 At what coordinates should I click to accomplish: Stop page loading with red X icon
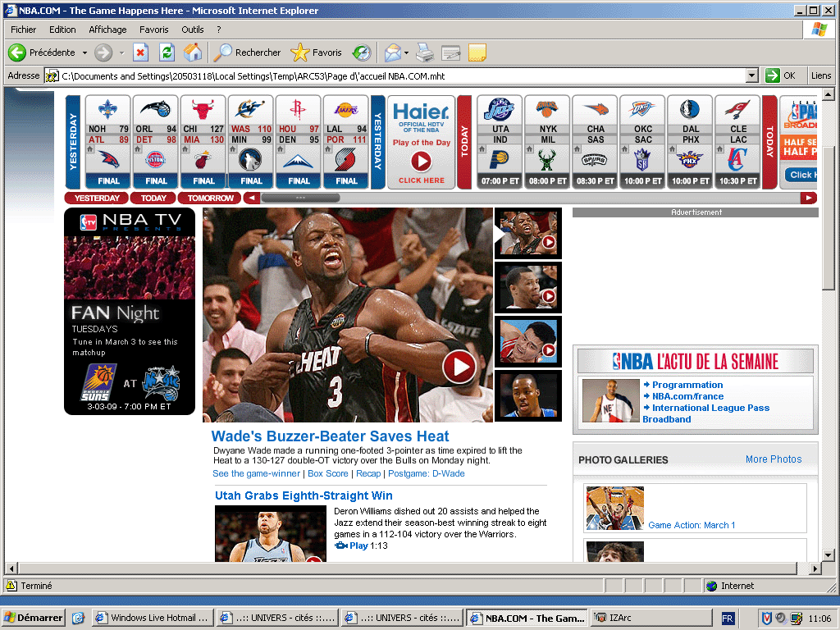pos(140,52)
